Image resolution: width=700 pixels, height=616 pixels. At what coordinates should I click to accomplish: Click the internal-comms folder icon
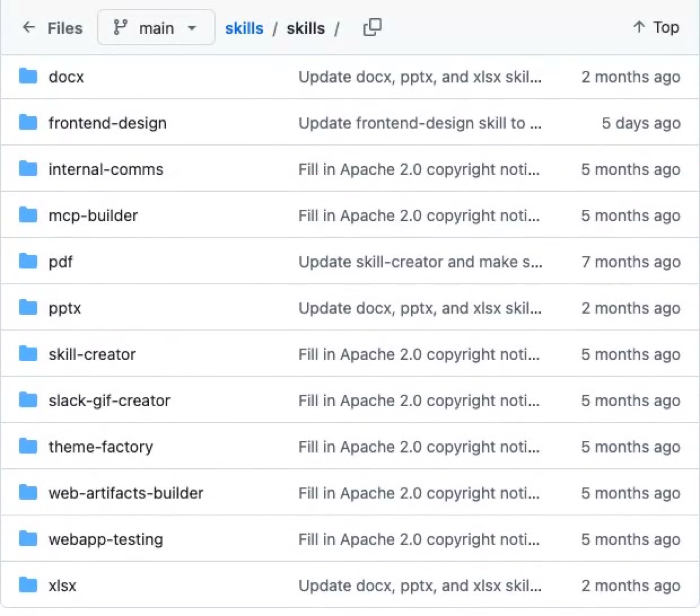pyautogui.click(x=28, y=169)
